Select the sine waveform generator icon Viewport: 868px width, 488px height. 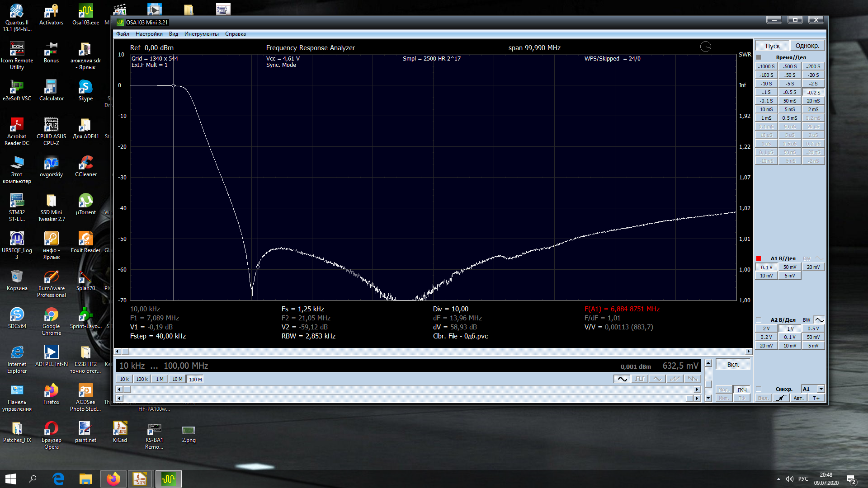coord(622,379)
